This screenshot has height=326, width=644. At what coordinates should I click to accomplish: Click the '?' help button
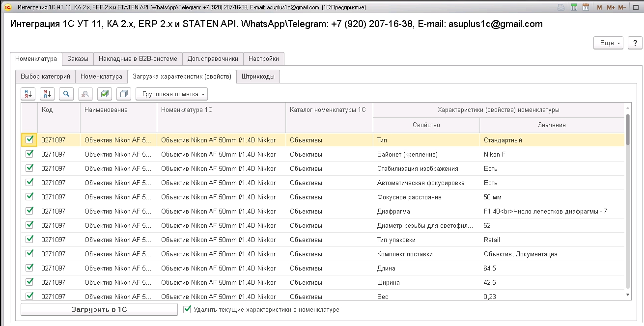[x=635, y=43]
